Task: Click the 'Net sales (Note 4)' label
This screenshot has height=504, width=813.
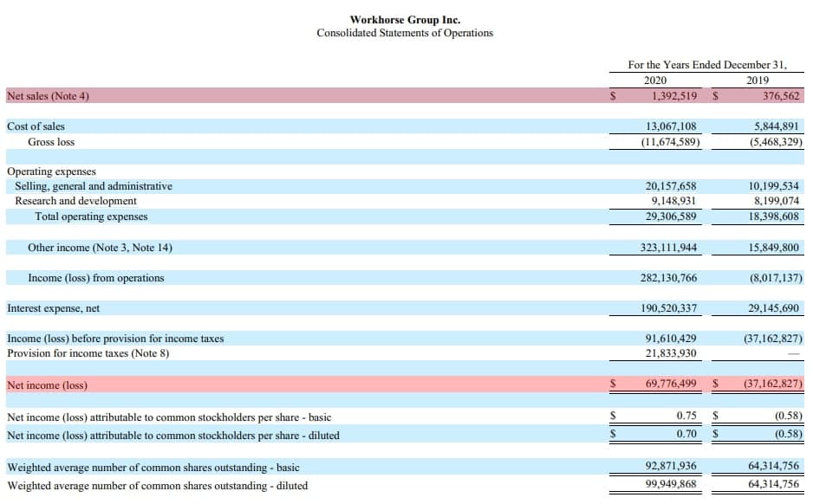Action: 48,96
